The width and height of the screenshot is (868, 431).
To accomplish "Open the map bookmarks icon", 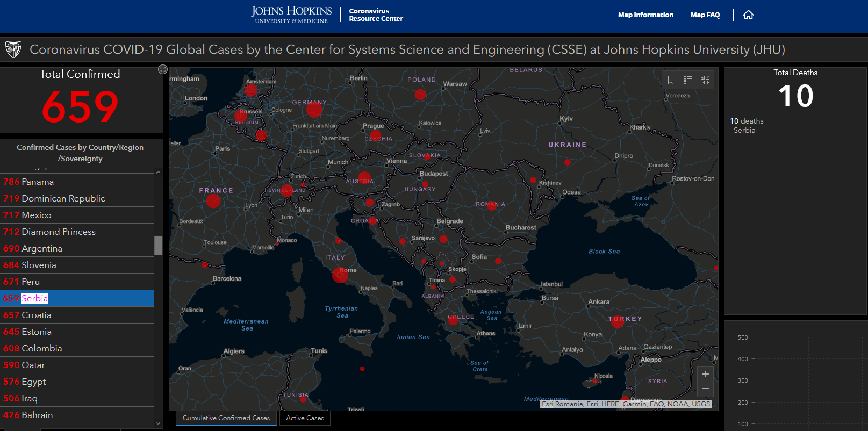I will click(671, 80).
